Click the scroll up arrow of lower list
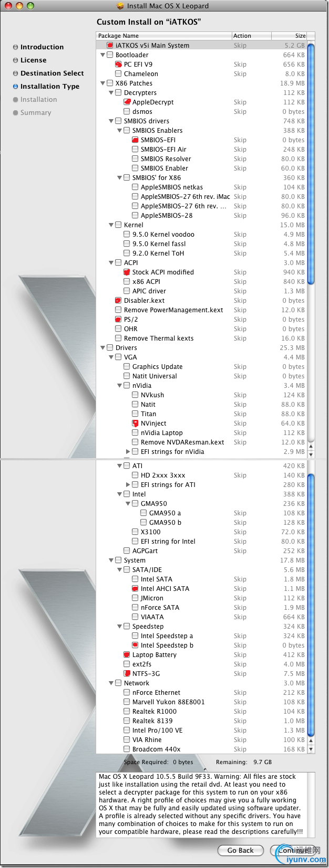This screenshot has height=868, width=329. (311, 741)
